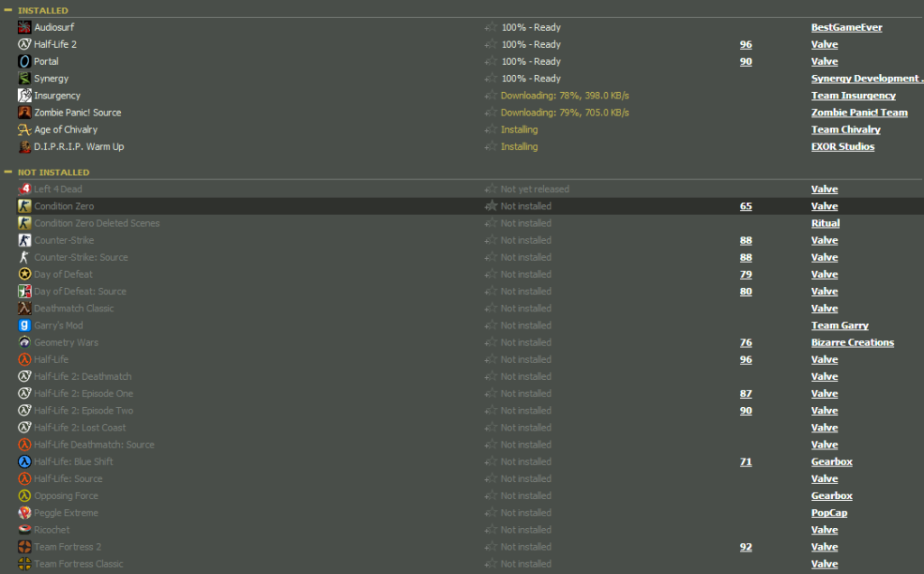Open the Team Chivalry developer link

pos(845,130)
